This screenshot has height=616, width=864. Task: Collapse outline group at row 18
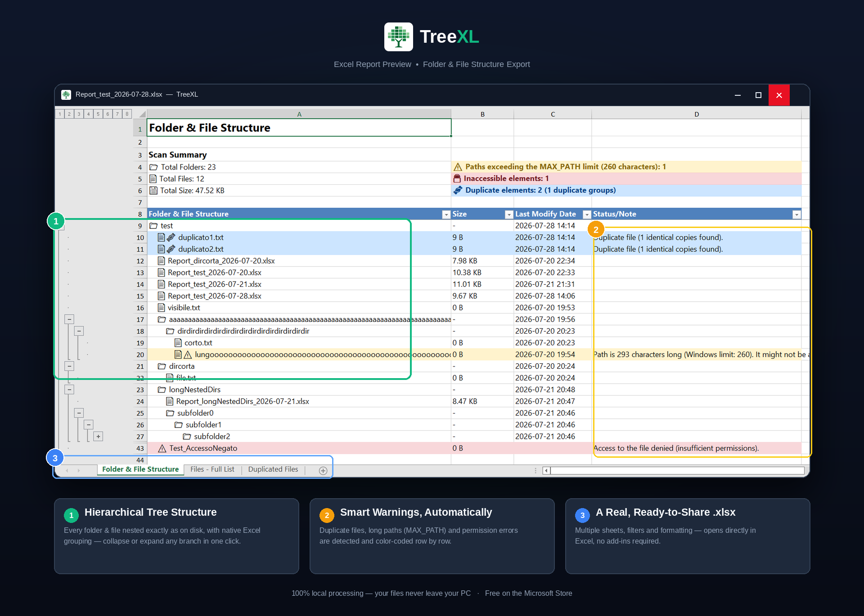79,331
